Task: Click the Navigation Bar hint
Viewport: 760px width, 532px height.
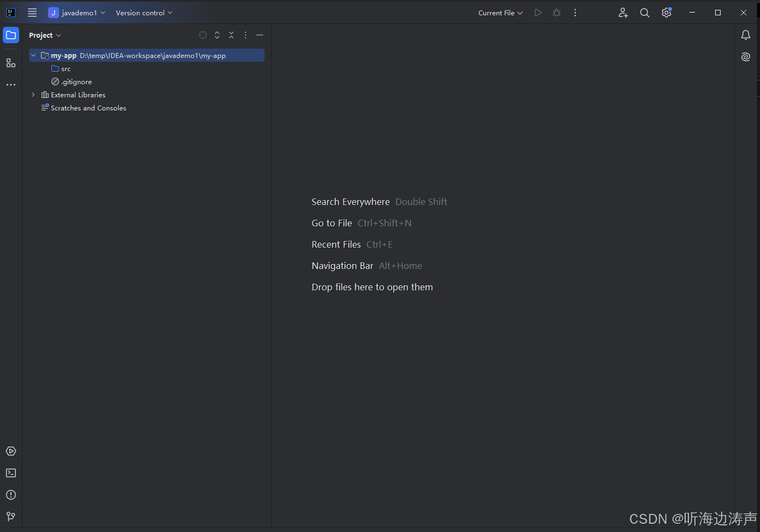Action: tap(342, 266)
